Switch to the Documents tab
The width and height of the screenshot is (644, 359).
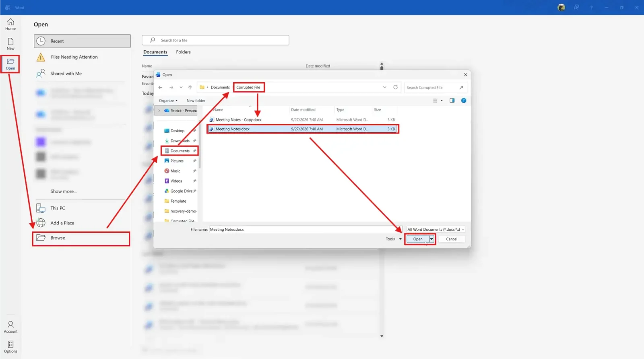tap(155, 52)
